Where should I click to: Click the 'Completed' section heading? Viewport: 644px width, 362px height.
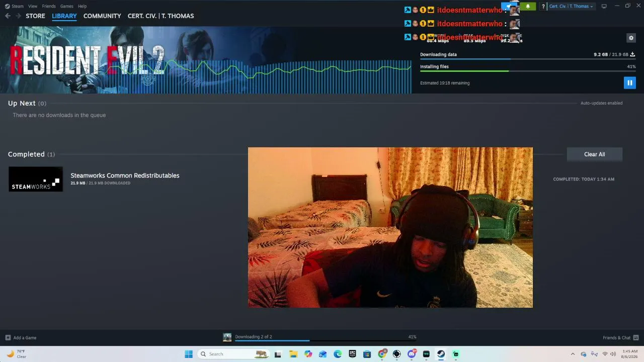(26, 154)
